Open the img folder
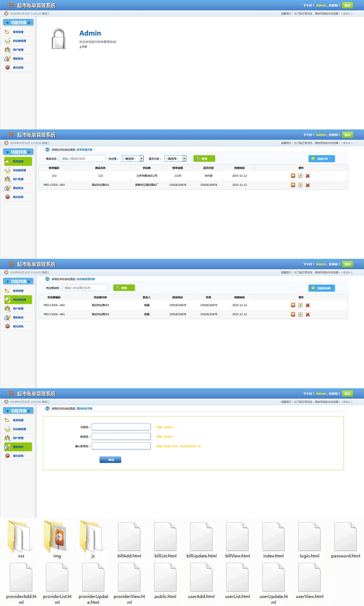This screenshot has width=364, height=606. pyautogui.click(x=57, y=537)
